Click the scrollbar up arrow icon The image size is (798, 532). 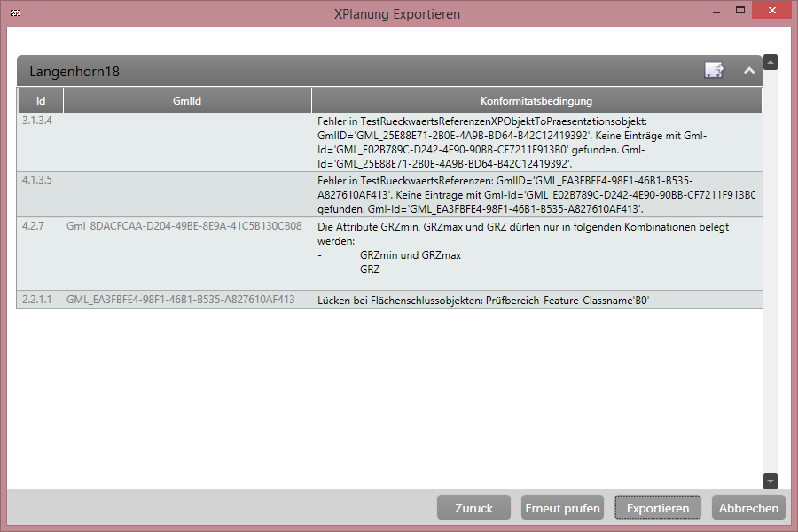pos(770,62)
